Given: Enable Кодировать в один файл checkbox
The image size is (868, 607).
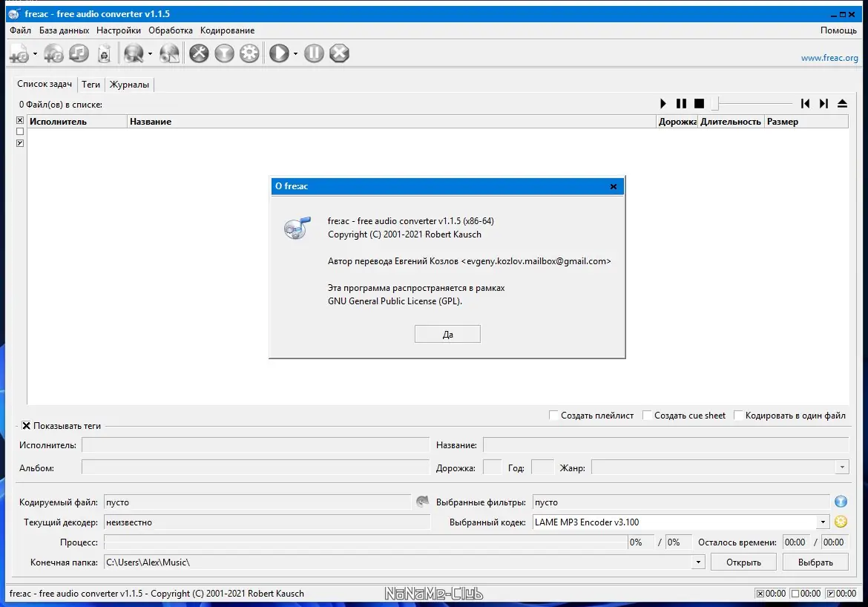Looking at the screenshot, I should (x=738, y=416).
